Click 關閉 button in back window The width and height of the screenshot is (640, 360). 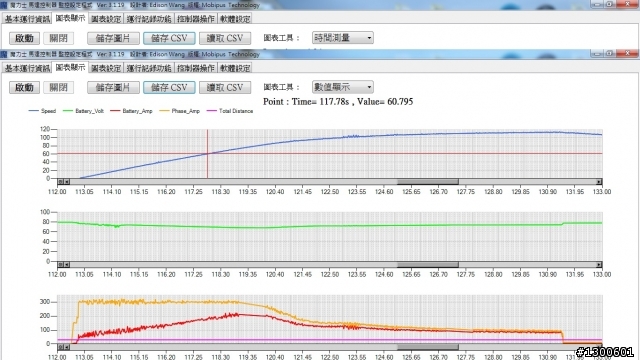coord(58,38)
